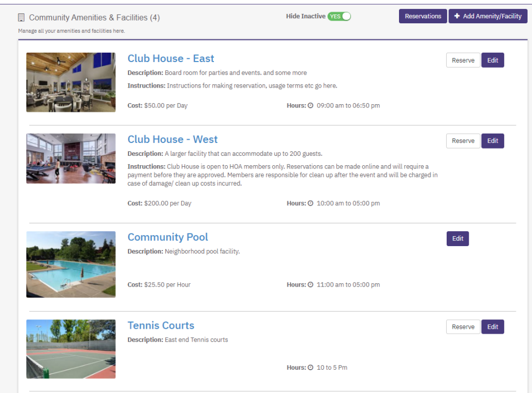
Task: Open the Community Pool title link
Action: tap(167, 237)
